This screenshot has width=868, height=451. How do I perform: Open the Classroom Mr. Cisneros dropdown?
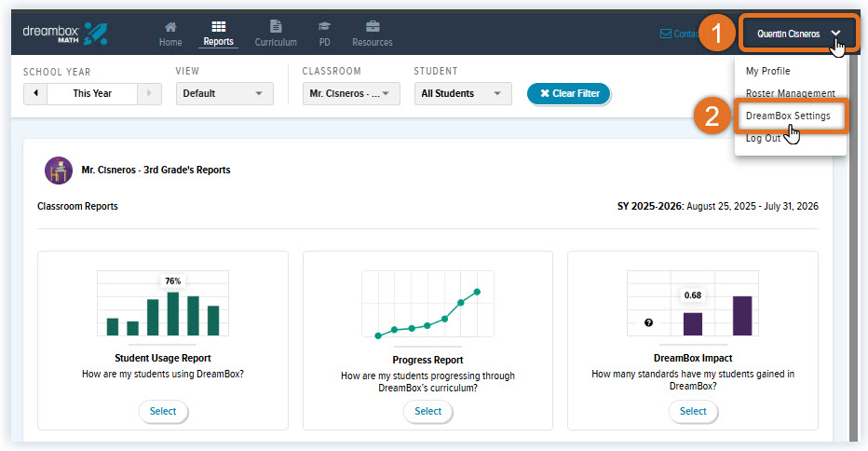pos(351,93)
